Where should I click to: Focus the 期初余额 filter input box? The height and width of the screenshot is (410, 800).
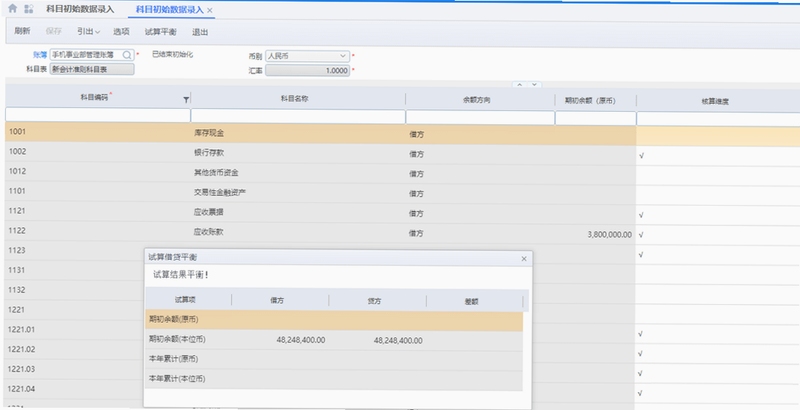click(x=595, y=118)
